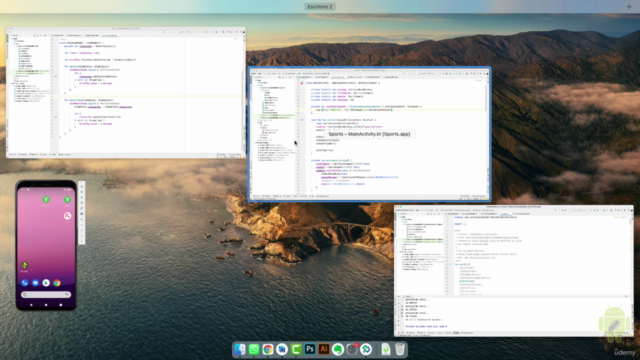This screenshot has width=640, height=360.
Task: Click the power button on emulator side toolbar
Action: pyautogui.click(x=82, y=187)
